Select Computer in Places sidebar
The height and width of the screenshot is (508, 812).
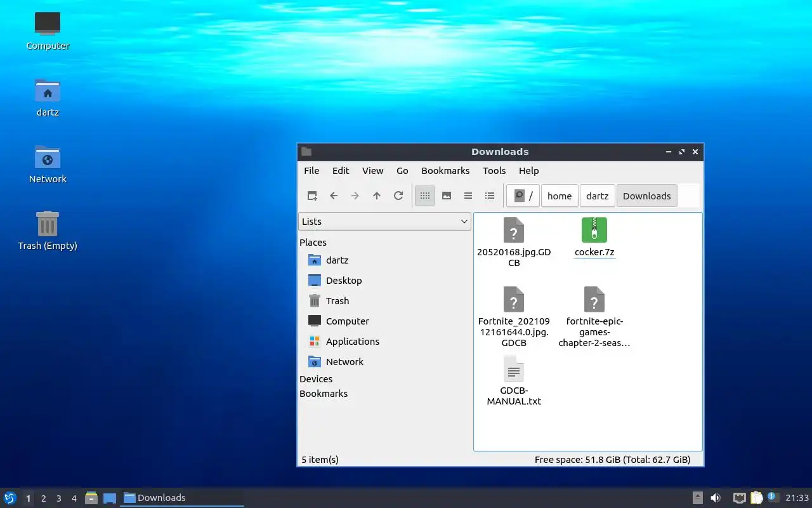pos(384,321)
